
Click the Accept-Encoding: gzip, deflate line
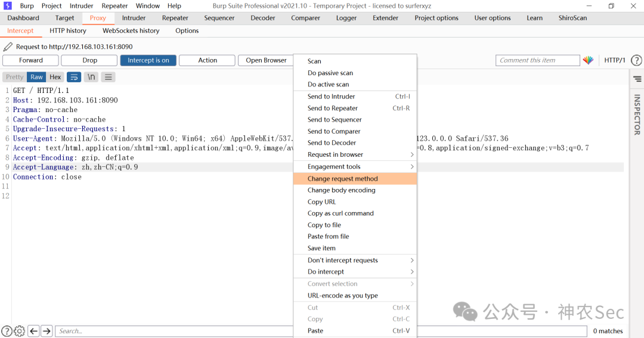coord(73,158)
